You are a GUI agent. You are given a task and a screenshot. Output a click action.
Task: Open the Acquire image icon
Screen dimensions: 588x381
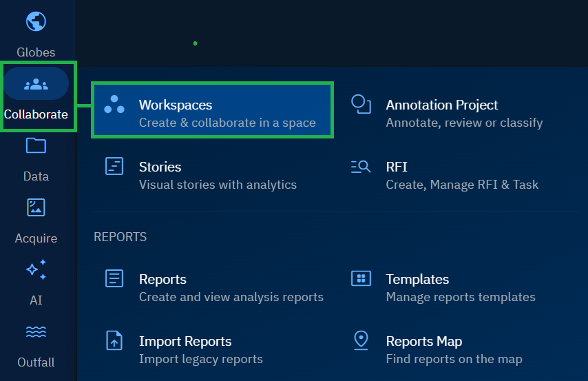(36, 207)
